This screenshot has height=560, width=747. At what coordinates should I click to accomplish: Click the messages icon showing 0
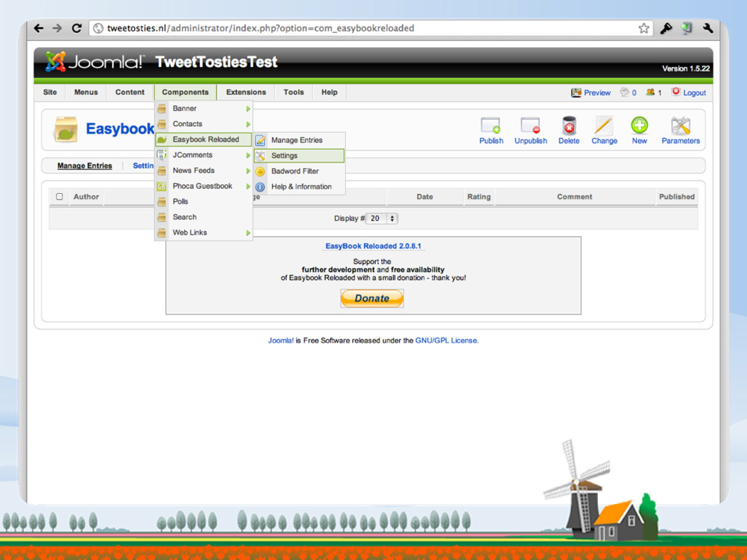coord(624,92)
